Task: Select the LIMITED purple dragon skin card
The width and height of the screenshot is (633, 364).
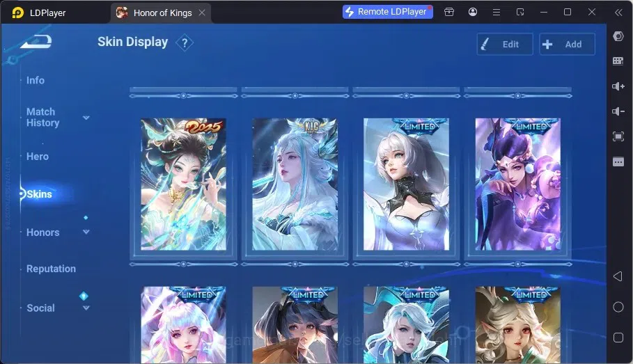Action: click(x=518, y=184)
